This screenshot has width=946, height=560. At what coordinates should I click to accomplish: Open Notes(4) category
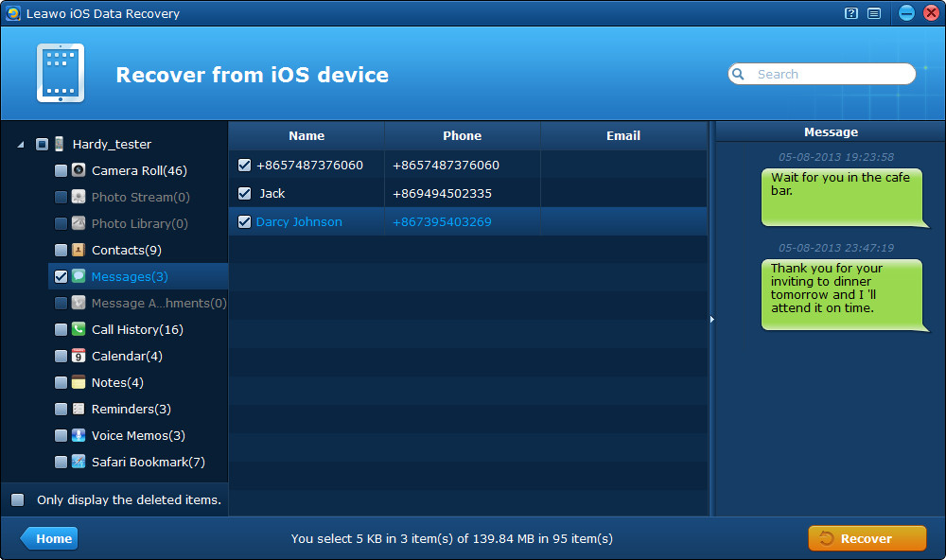[x=117, y=382]
